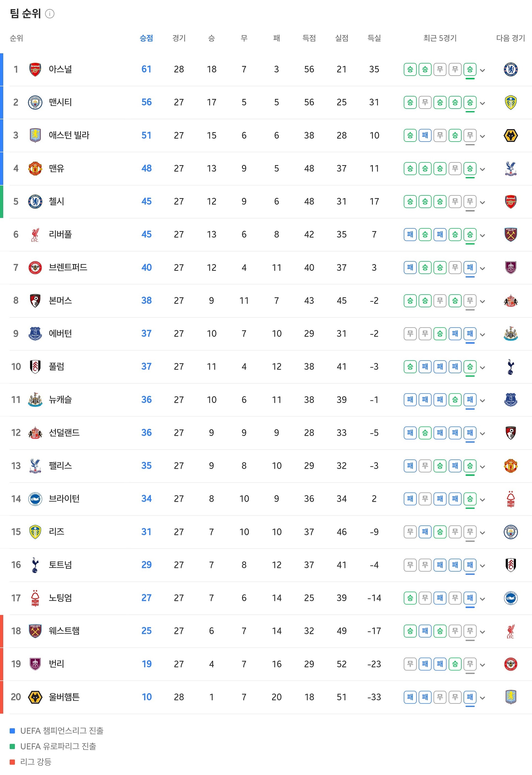The height and width of the screenshot is (775, 532).
Task: Click the Wolves next-match crest in Aston Villa's row
Action: pyautogui.click(x=510, y=135)
